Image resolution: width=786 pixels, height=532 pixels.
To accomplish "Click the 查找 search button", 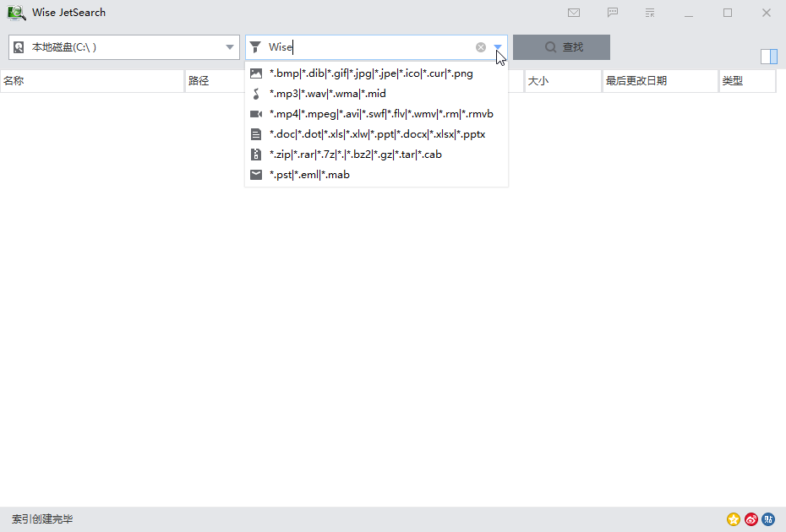I will tap(561, 47).
